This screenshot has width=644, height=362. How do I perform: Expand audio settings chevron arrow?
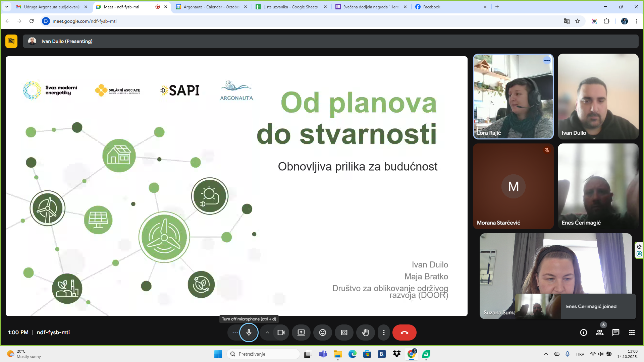(267, 333)
